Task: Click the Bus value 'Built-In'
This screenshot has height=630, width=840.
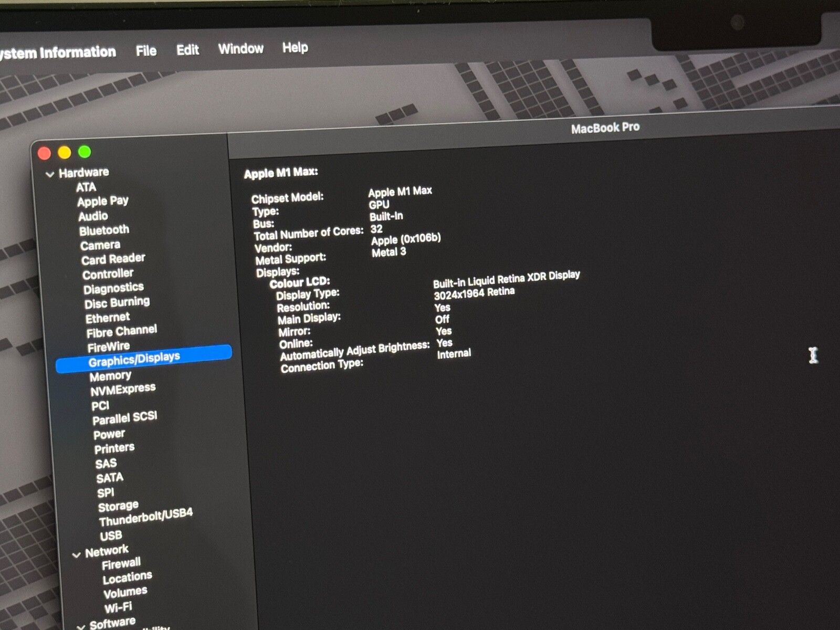Action: click(x=386, y=216)
